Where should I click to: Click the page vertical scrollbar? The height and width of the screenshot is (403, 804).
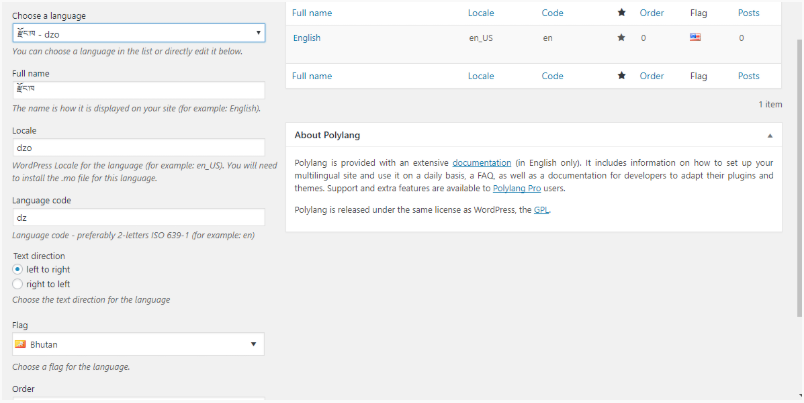[798, 180]
